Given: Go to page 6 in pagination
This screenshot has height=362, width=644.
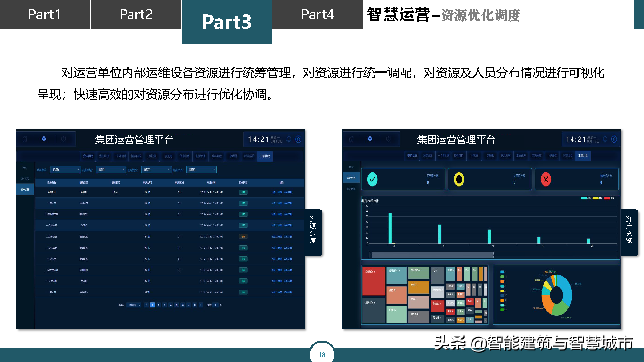Looking at the screenshot, I should coord(183,305).
